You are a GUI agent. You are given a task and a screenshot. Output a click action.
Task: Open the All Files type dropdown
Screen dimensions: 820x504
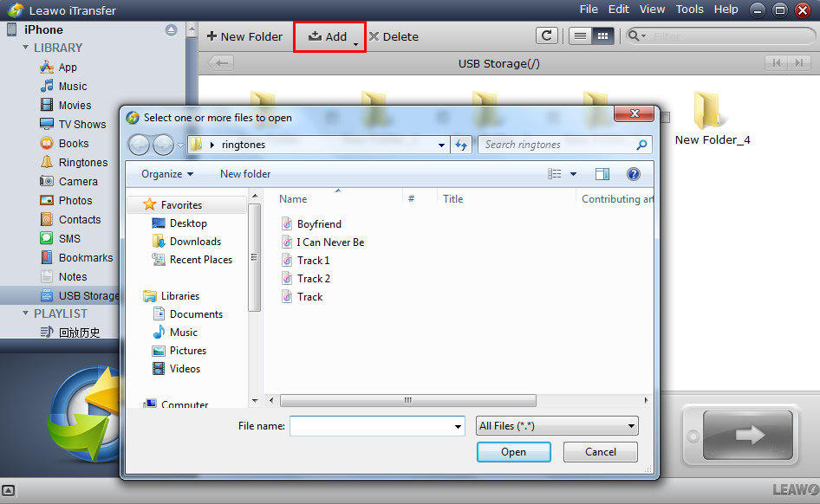pos(557,426)
